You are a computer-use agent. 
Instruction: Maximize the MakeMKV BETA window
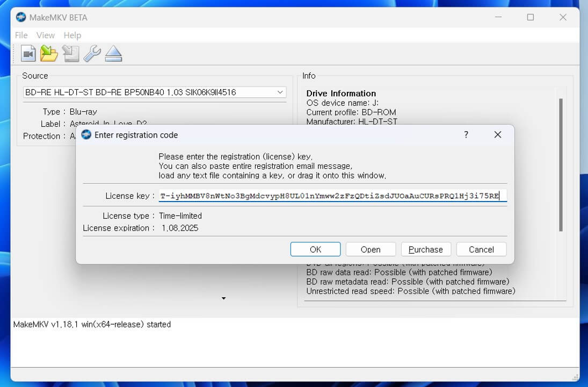point(530,17)
